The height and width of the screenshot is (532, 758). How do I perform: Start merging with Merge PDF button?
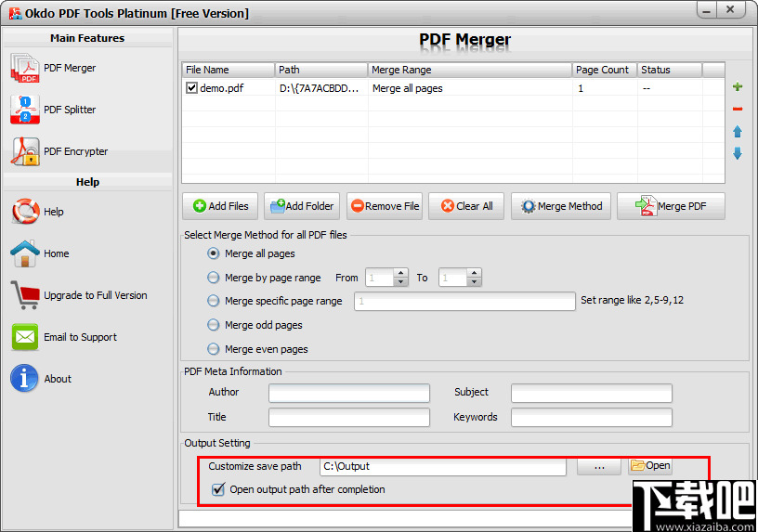pos(671,206)
